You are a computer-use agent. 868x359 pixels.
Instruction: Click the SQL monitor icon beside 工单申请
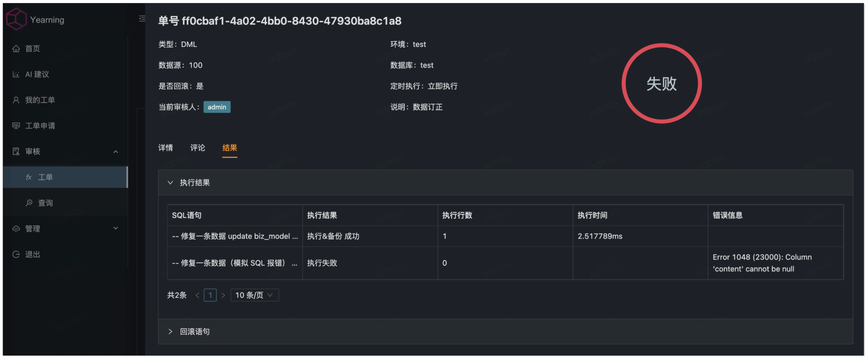click(16, 126)
